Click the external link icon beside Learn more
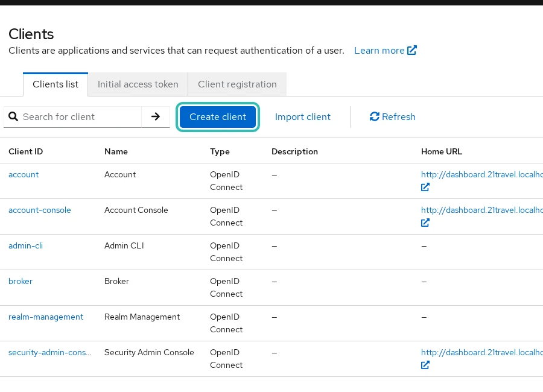The width and height of the screenshot is (543, 392). (x=411, y=50)
